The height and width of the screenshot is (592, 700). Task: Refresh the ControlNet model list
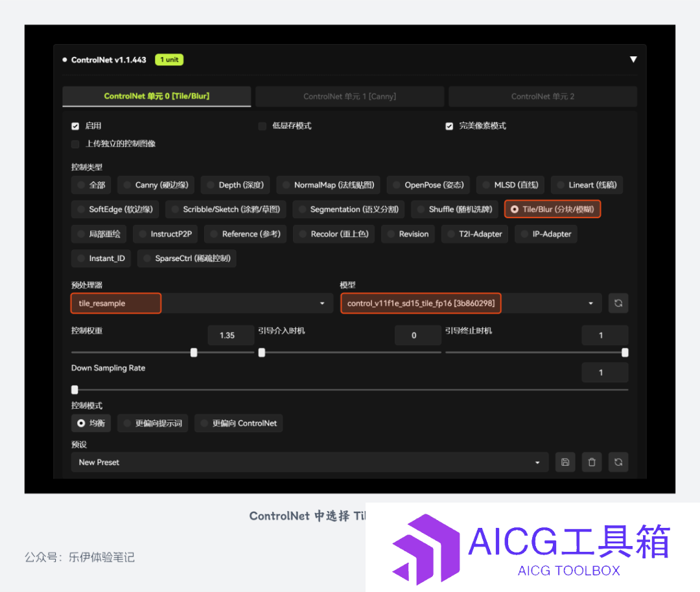[618, 303]
